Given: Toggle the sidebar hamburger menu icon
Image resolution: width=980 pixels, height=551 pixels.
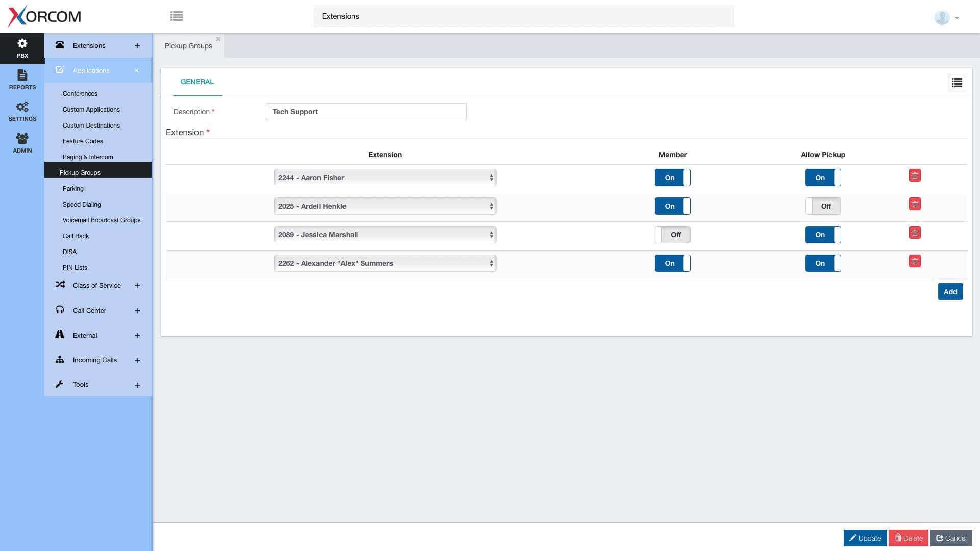Looking at the screenshot, I should (x=177, y=16).
